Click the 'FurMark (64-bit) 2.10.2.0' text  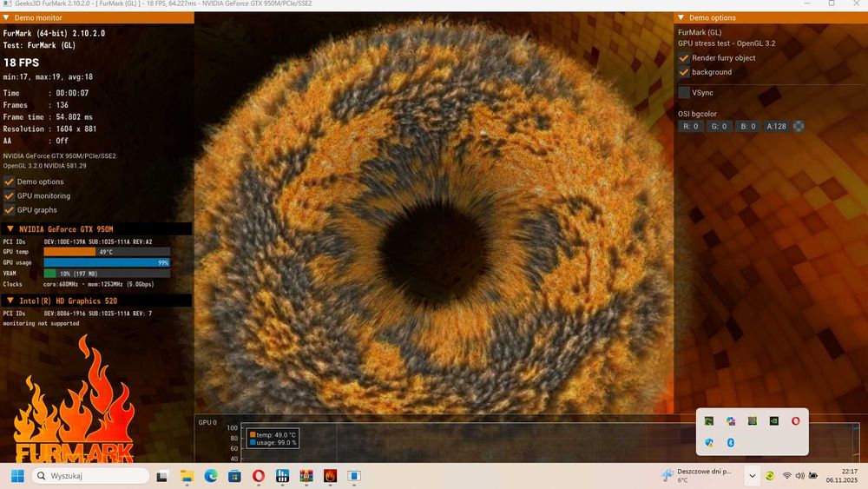54,33
